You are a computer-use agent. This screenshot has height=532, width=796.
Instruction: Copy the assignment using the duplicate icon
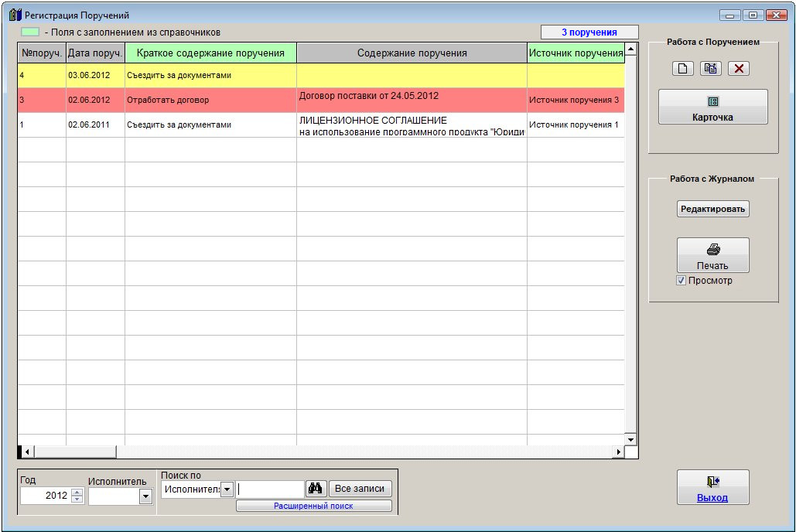click(711, 69)
